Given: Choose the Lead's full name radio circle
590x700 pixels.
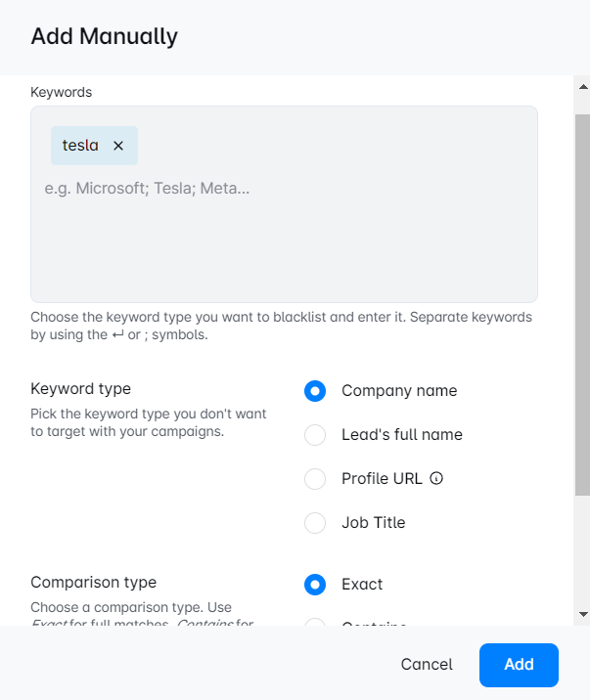Looking at the screenshot, I should point(315,435).
